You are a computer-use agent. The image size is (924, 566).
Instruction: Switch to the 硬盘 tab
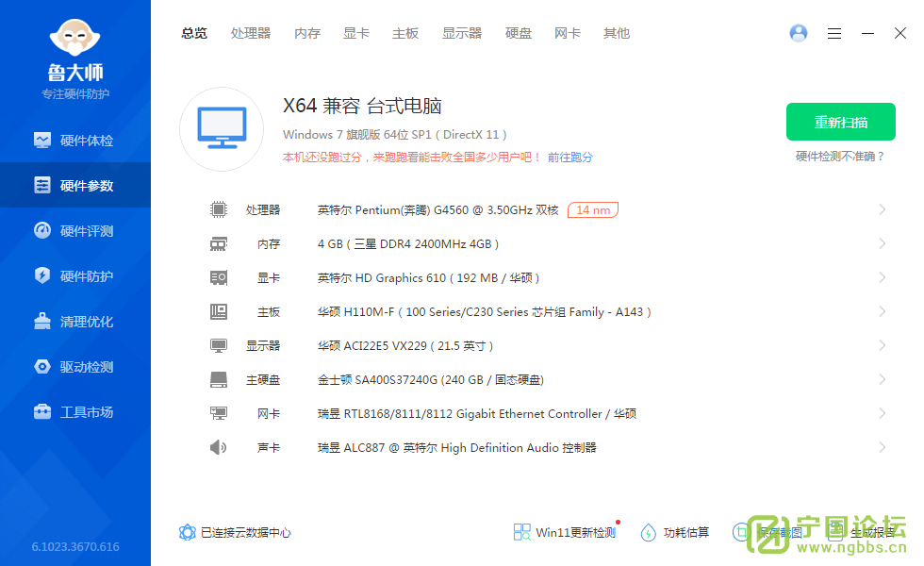click(519, 34)
